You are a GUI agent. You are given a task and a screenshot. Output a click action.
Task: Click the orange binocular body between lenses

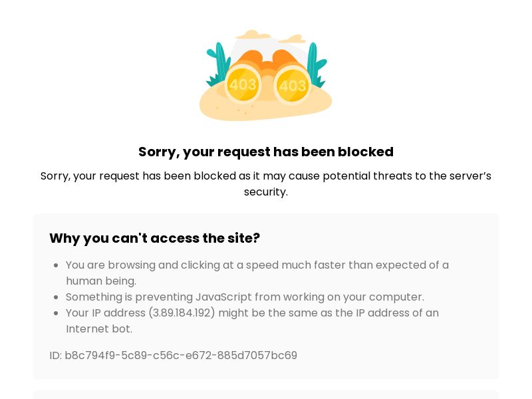click(x=267, y=66)
